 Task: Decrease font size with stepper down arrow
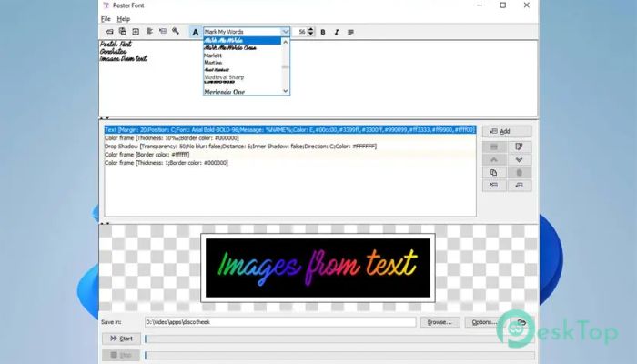click(x=311, y=35)
